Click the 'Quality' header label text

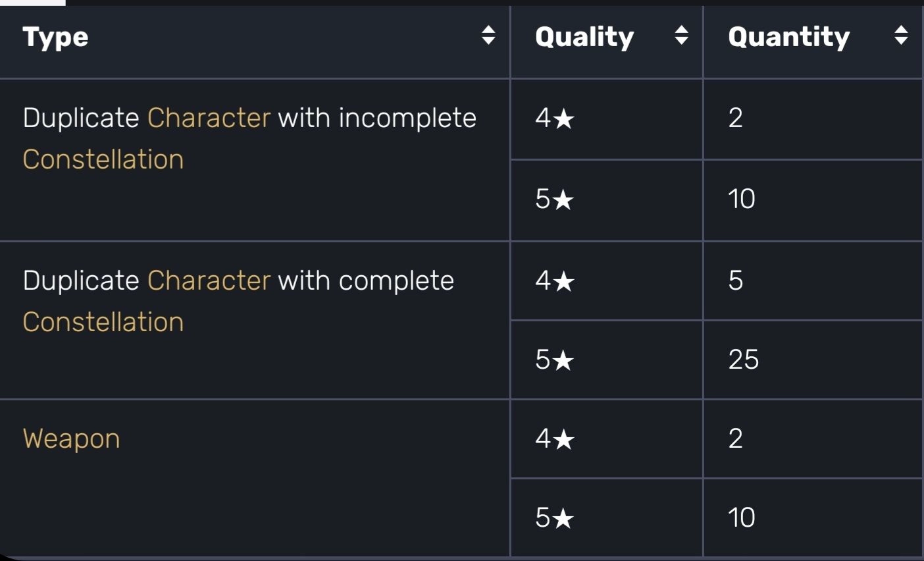click(584, 37)
